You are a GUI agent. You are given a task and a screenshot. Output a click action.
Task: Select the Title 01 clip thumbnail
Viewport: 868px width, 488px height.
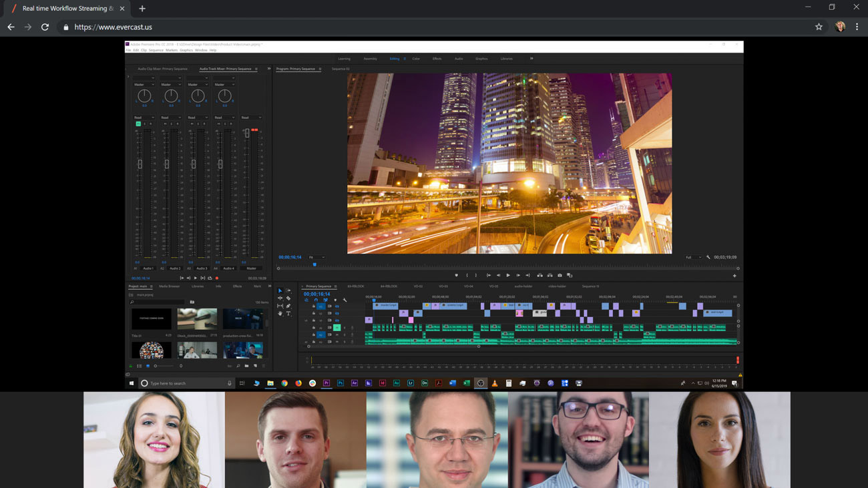coord(151,318)
